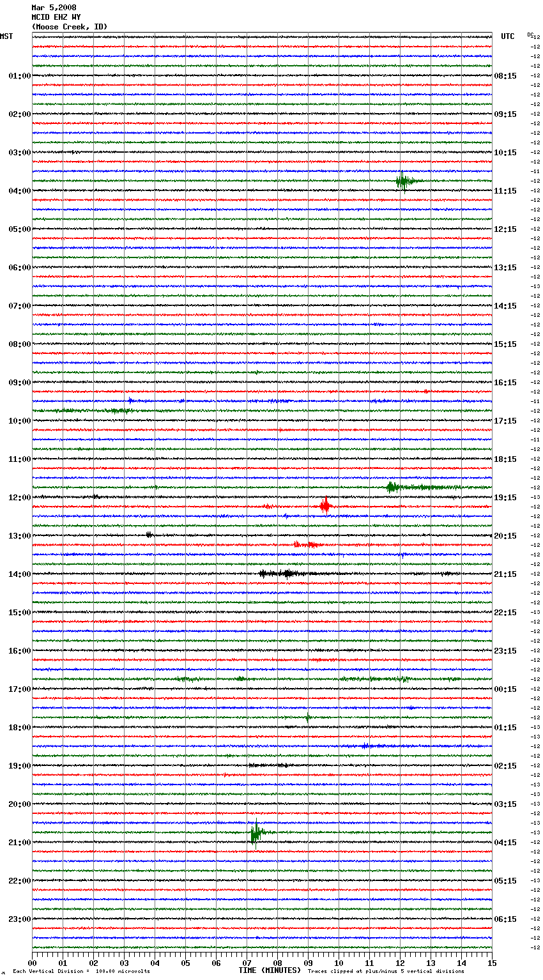Click the 13:15 UTC time label
The height and width of the screenshot is (980, 543).
pyautogui.click(x=505, y=268)
